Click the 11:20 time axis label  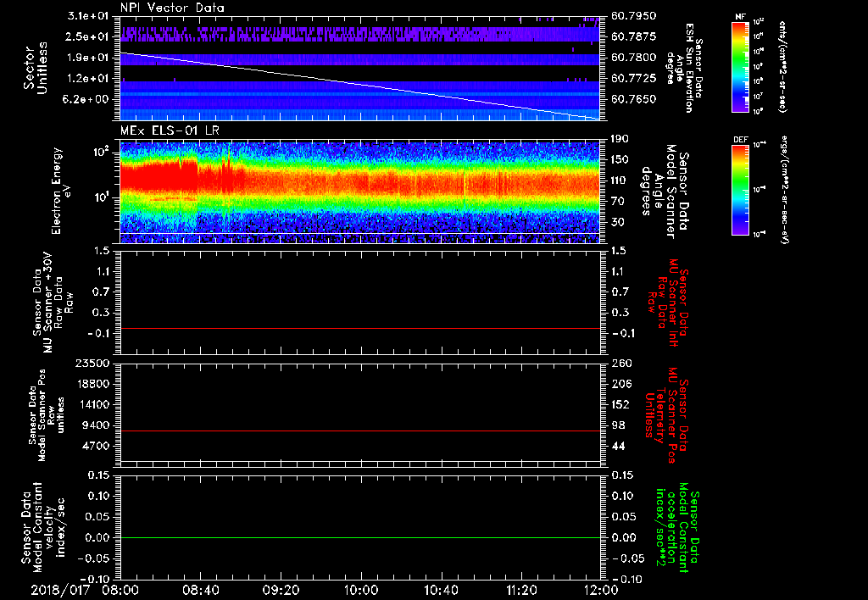[x=521, y=588]
